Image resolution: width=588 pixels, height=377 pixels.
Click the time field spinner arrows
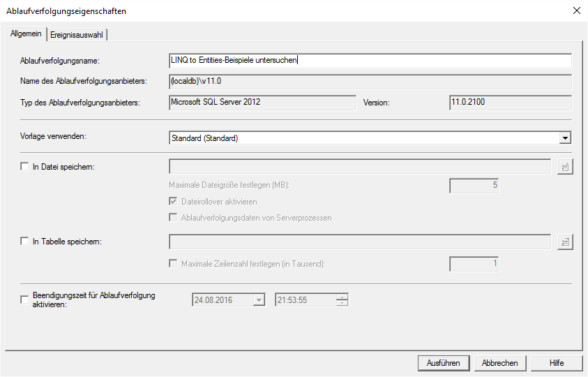click(x=342, y=300)
